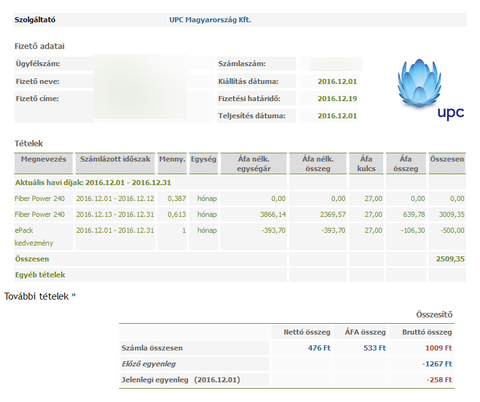Viewport: 480px width, 402px height.
Task: Select the ÁFA összeg value 533 Ft
Action: 374,348
